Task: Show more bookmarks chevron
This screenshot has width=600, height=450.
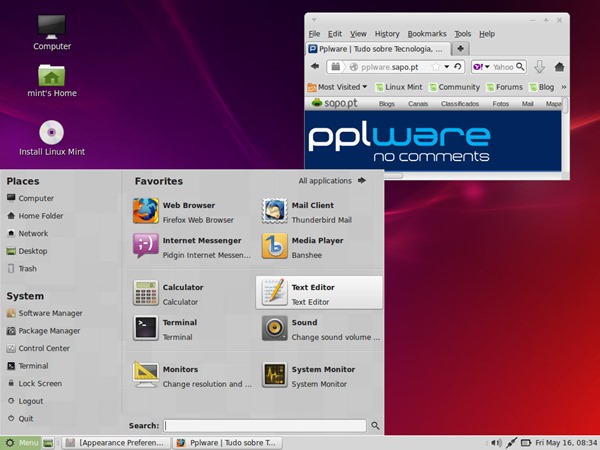Action: pyautogui.click(x=564, y=87)
